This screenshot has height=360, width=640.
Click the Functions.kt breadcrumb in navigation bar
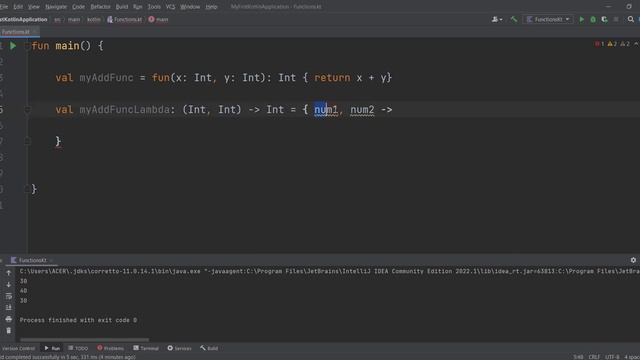124,19
